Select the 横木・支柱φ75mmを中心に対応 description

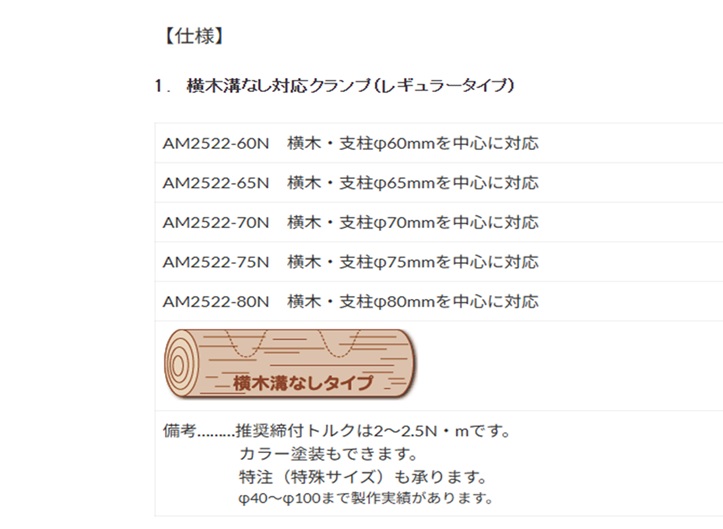click(x=413, y=261)
